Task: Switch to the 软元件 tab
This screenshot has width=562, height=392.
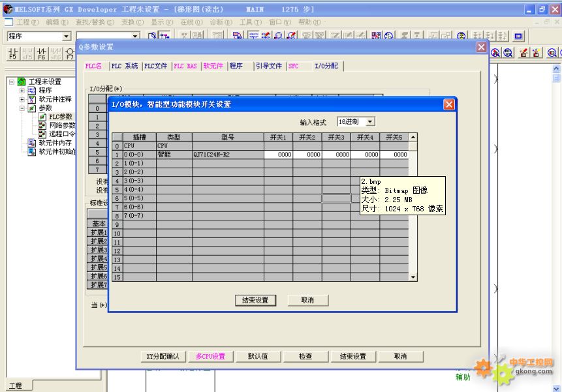Action: coord(213,66)
